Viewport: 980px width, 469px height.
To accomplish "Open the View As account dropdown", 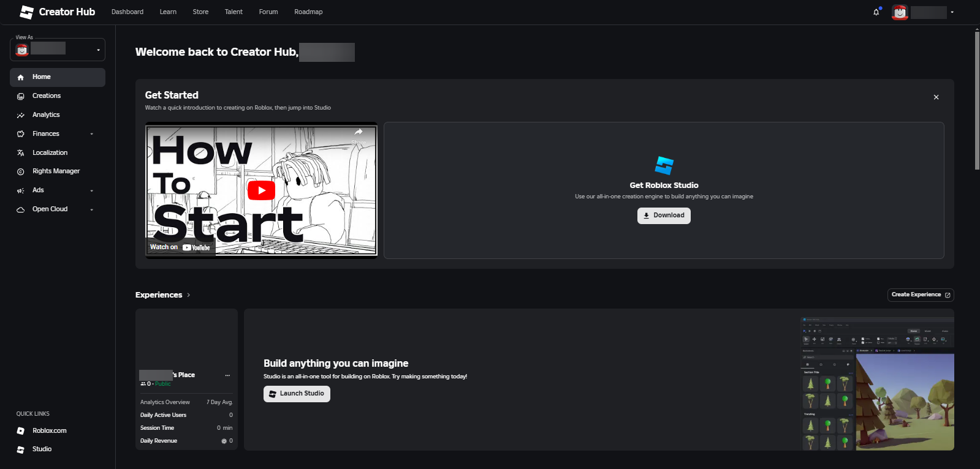I will pos(58,50).
